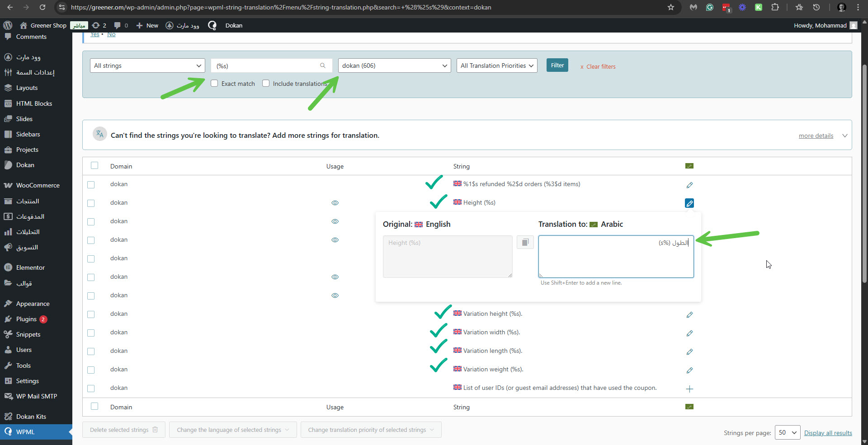Go back in browser history

[10, 7]
